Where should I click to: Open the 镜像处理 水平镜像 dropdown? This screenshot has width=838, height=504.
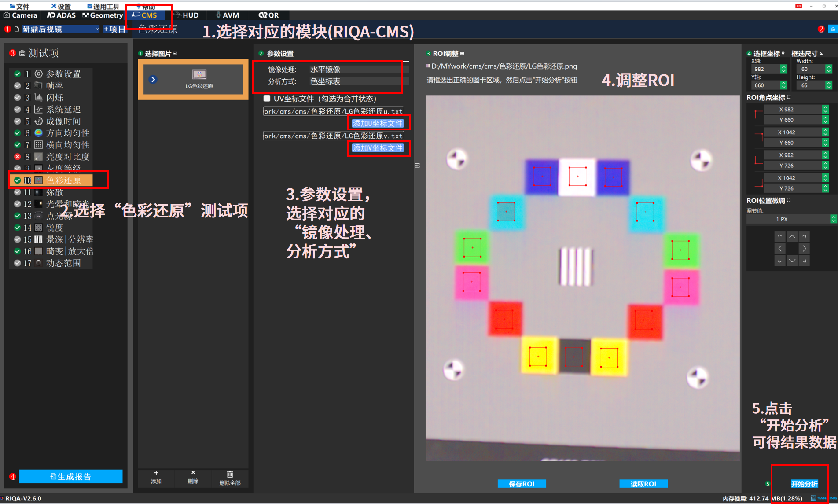pos(357,70)
